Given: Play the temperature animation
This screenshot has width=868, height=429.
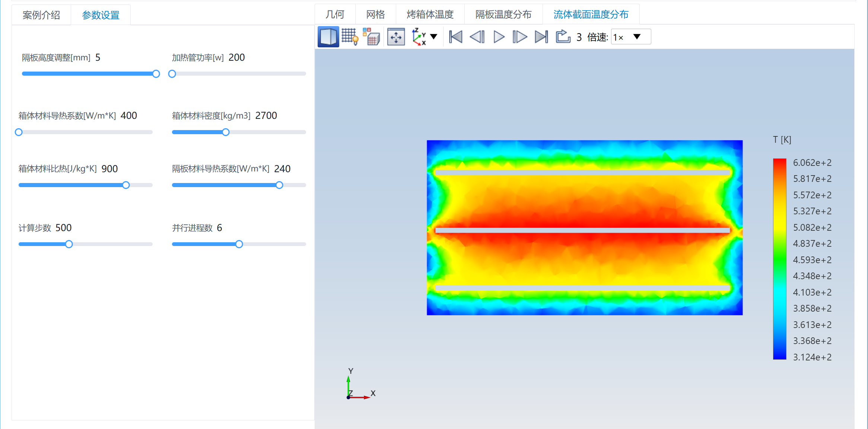Looking at the screenshot, I should click(499, 37).
